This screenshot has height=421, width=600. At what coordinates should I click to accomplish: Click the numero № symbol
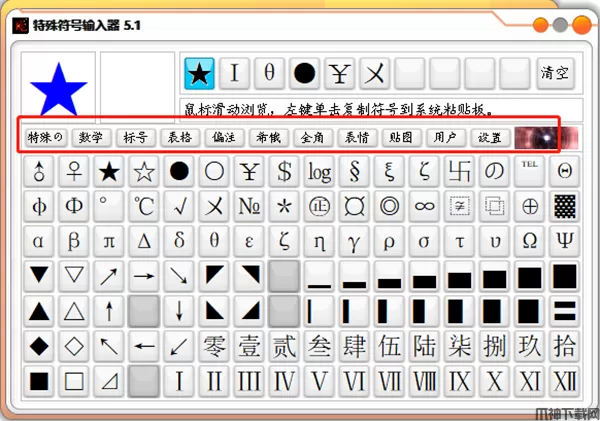(250, 206)
